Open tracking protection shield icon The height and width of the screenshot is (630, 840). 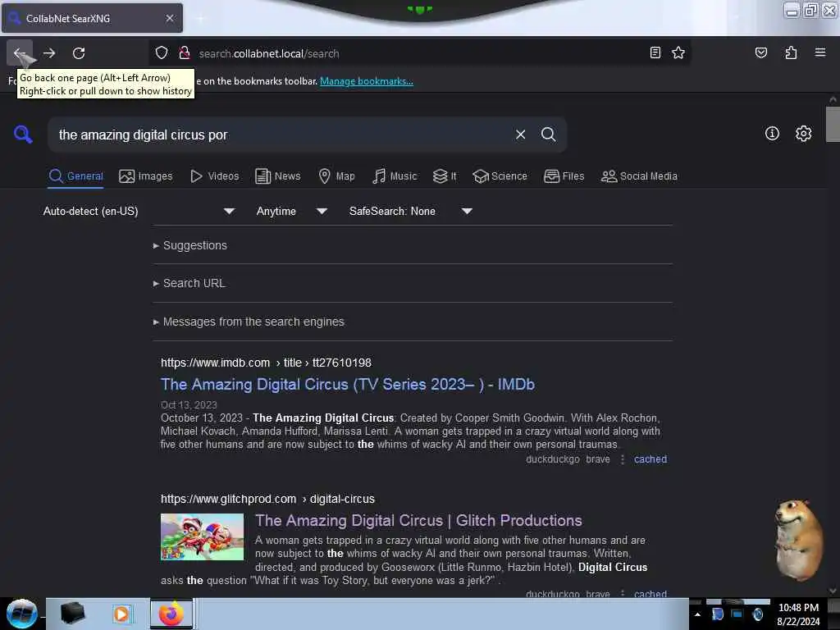pos(162,53)
